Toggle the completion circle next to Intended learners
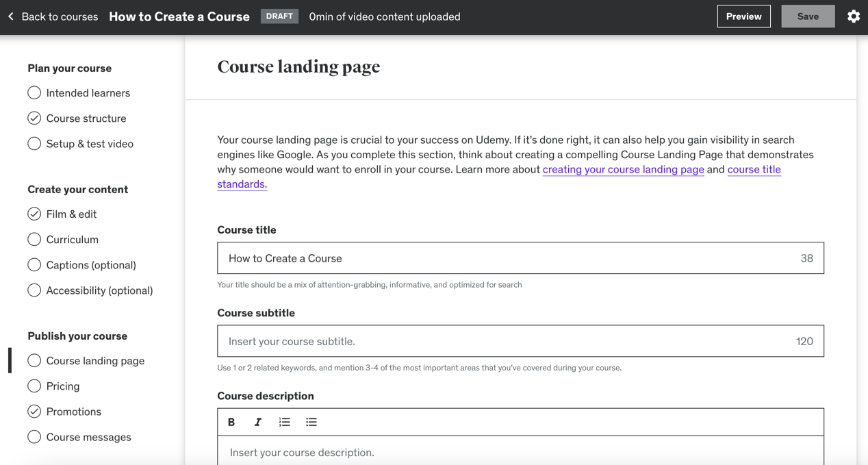Screen dimensions: 868x465 click(x=34, y=92)
